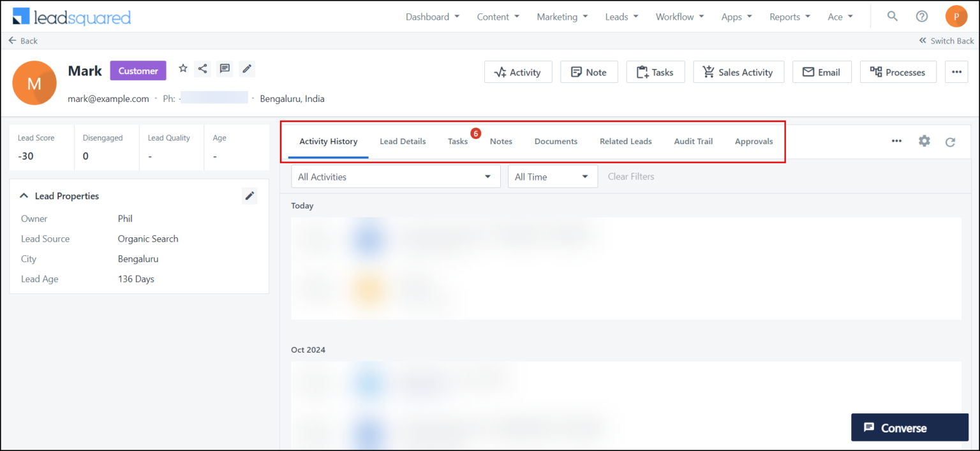Open the ellipsis menu beside the gear

[x=897, y=141]
